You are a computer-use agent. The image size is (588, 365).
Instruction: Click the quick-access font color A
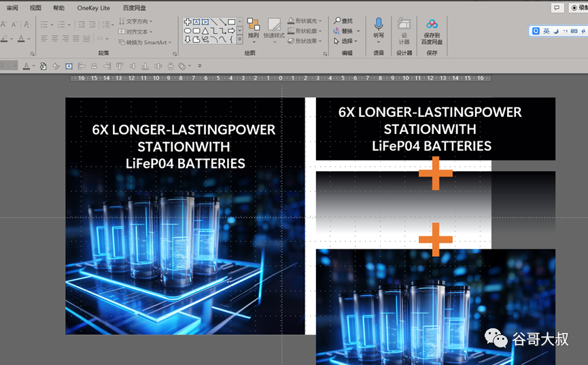pyautogui.click(x=26, y=67)
